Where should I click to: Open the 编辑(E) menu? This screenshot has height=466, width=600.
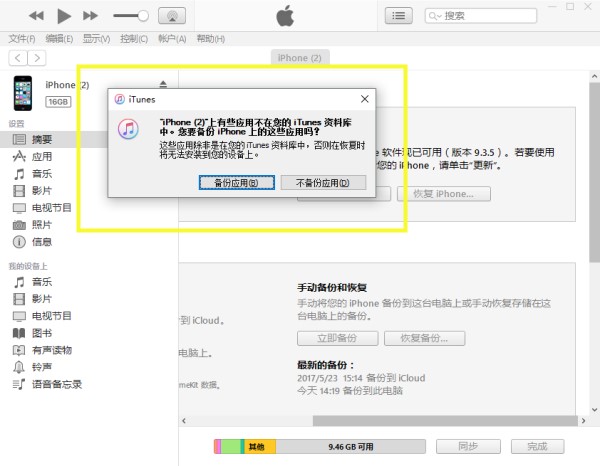[x=59, y=39]
